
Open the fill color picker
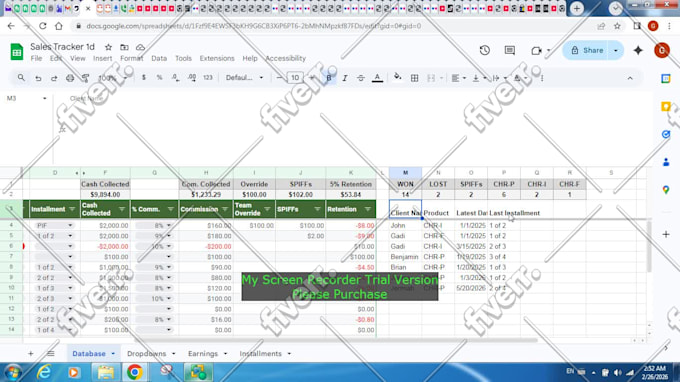(397, 78)
